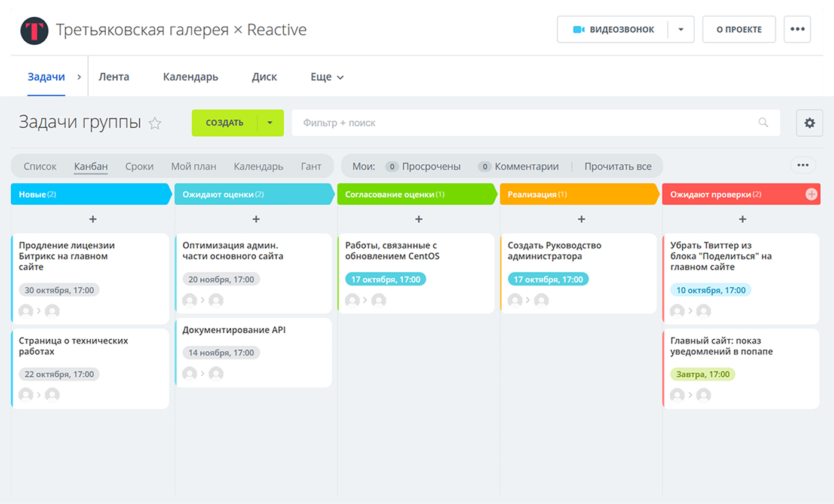The image size is (834, 504).
Task: Add task with plus in Реализация column
Action: coord(581,219)
